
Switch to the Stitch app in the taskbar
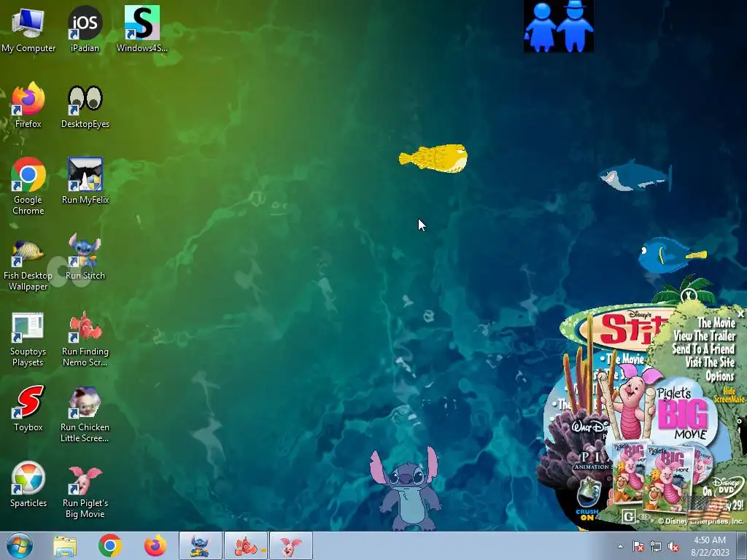200,546
